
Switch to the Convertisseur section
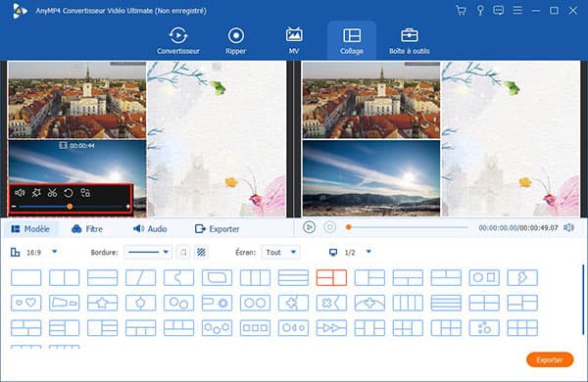coord(178,40)
